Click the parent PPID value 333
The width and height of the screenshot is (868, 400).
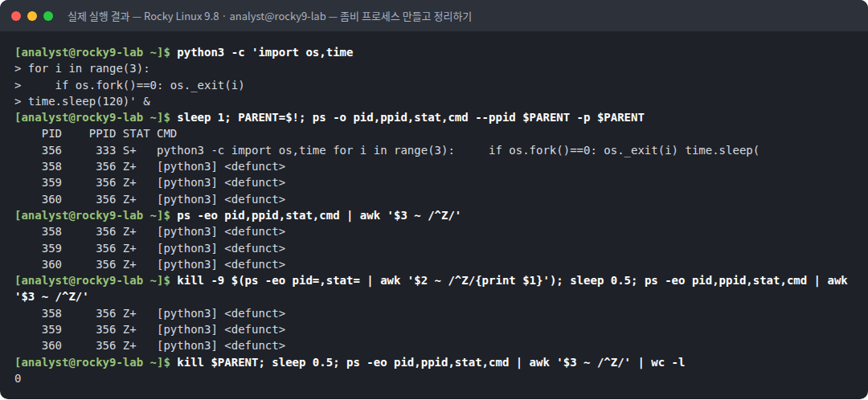click(106, 150)
